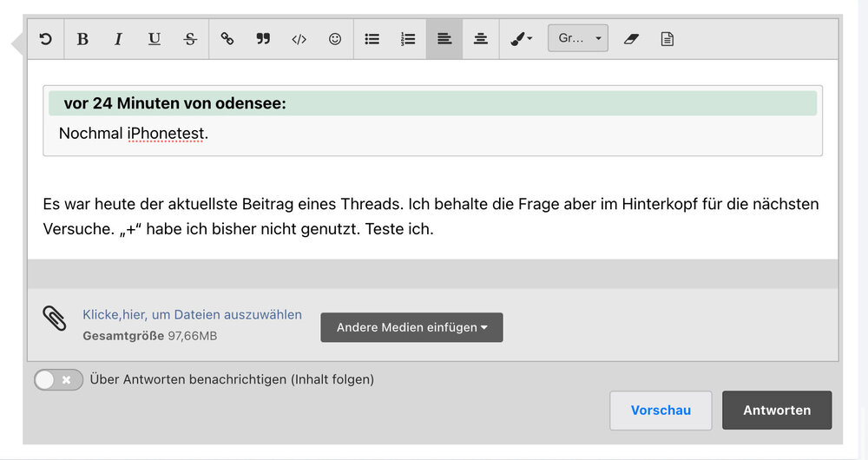Viewport: 868px width, 460px height.
Task: Insert a numbered list
Action: tap(408, 39)
